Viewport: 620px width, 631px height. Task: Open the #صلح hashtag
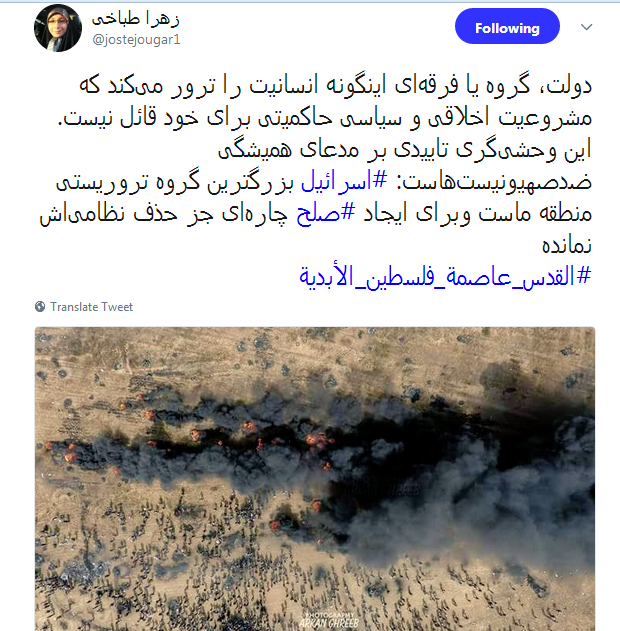[x=326, y=213]
